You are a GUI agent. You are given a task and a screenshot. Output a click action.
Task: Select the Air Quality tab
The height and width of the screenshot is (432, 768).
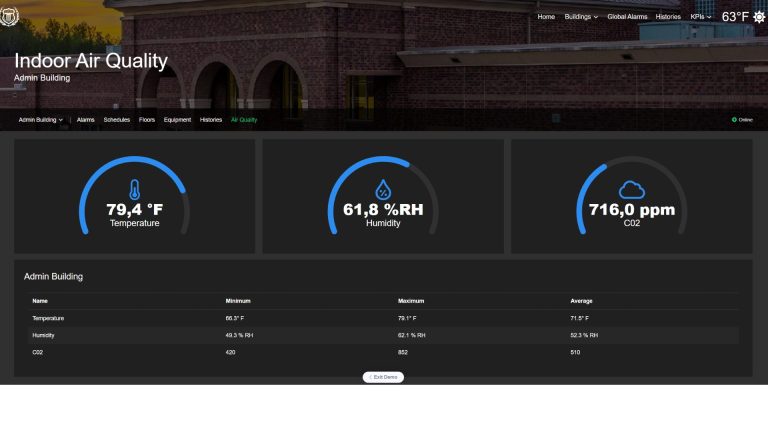click(244, 120)
